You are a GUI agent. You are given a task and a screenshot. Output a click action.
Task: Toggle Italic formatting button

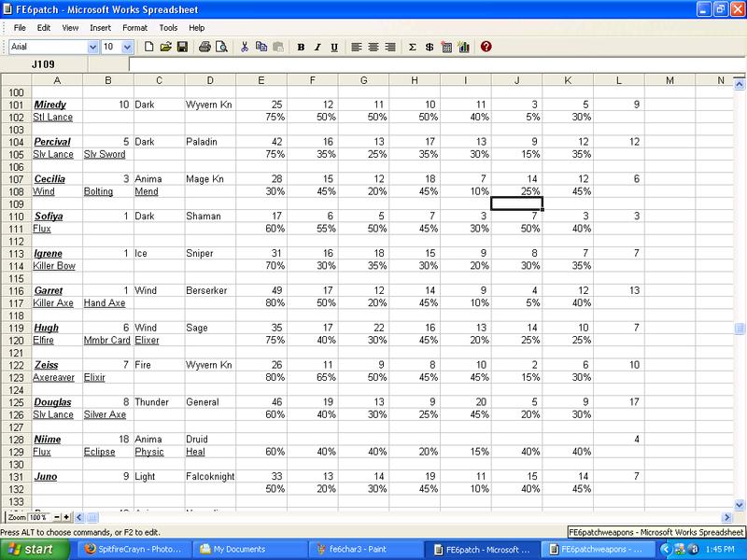click(x=317, y=47)
